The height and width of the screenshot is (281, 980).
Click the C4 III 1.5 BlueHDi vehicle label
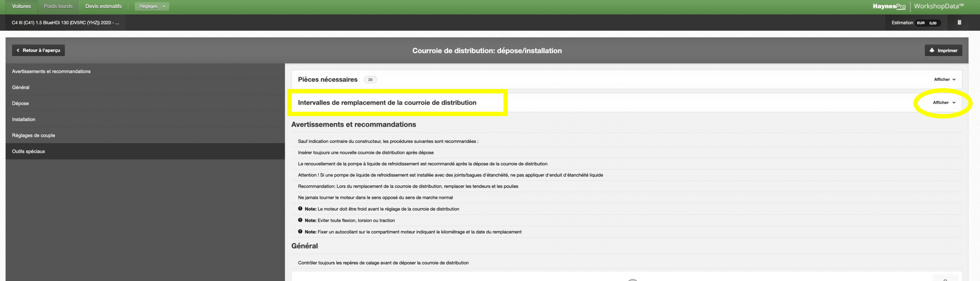[65, 23]
